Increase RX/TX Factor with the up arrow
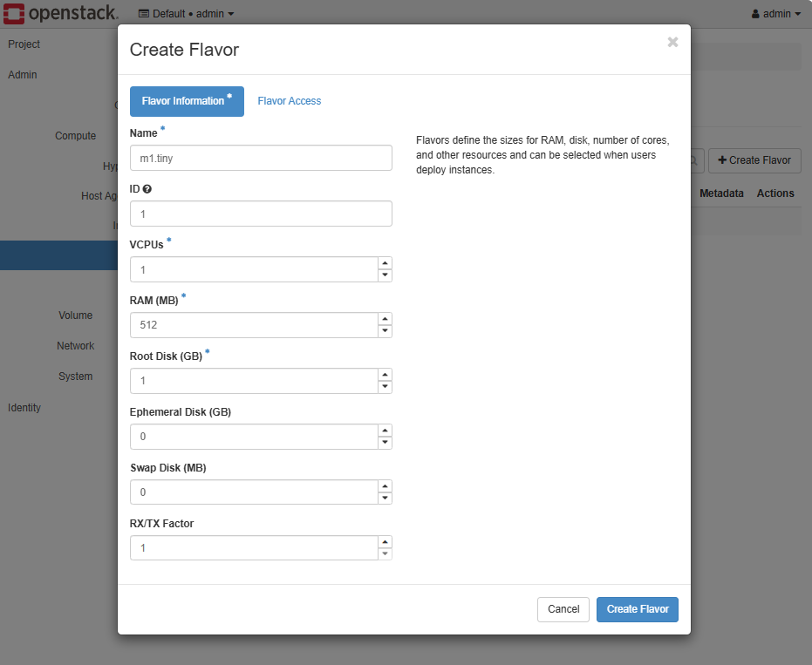This screenshot has height=665, width=812. pos(385,542)
